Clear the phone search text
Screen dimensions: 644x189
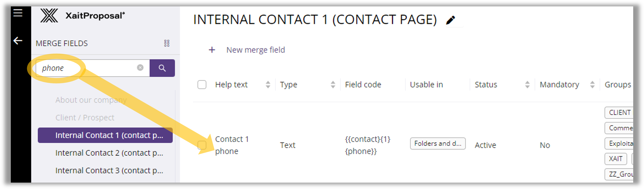(x=140, y=67)
